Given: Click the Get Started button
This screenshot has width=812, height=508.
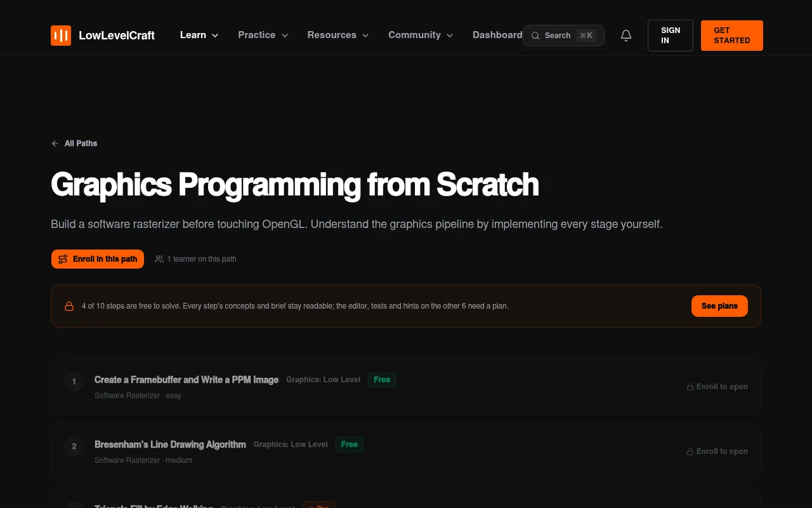Looking at the screenshot, I should 732,36.
